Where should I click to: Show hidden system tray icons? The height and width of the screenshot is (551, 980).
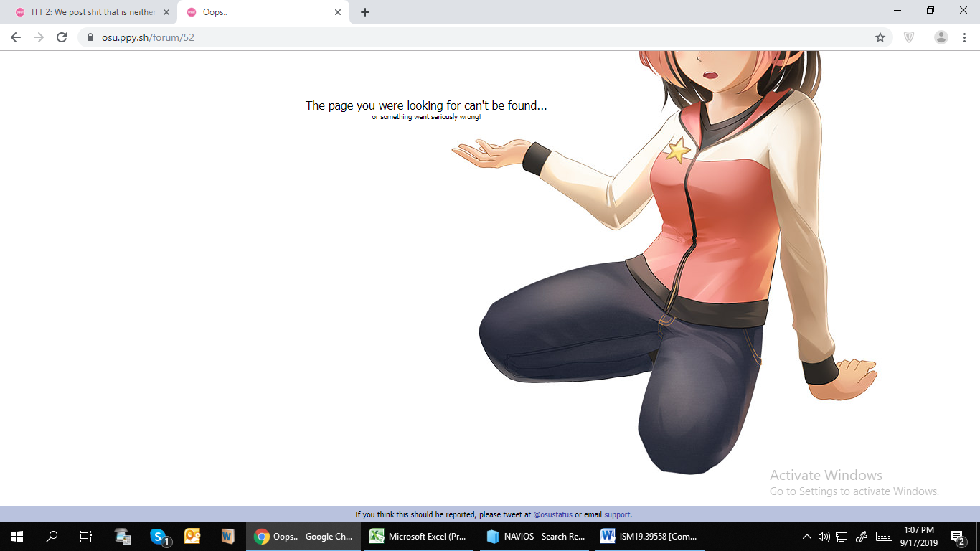click(x=806, y=536)
